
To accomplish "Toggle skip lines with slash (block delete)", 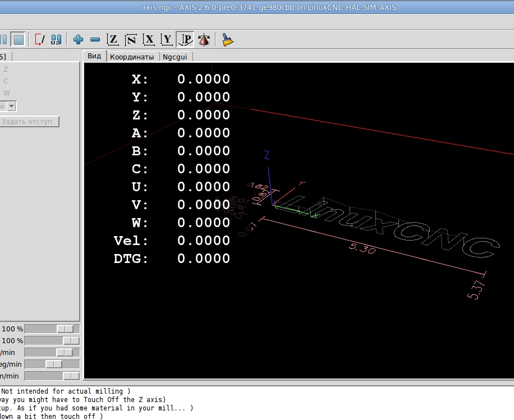I will (x=40, y=40).
